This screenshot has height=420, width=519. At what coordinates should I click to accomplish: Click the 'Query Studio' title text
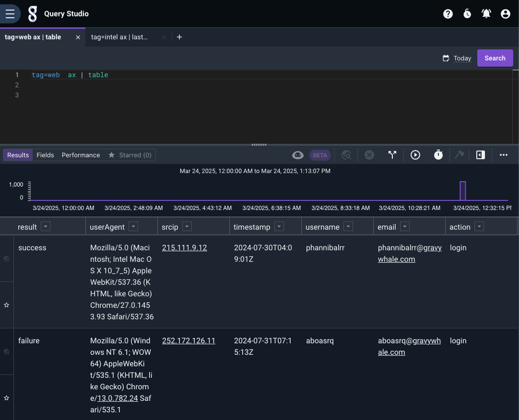click(66, 14)
